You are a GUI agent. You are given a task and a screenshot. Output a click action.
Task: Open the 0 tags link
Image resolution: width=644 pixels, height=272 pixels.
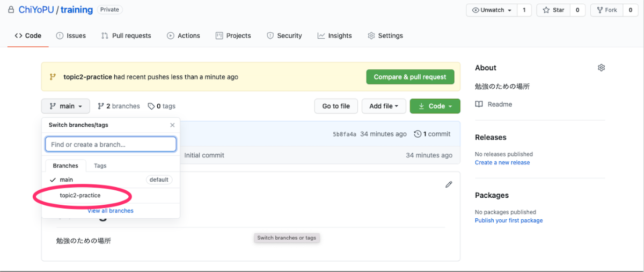click(x=162, y=106)
